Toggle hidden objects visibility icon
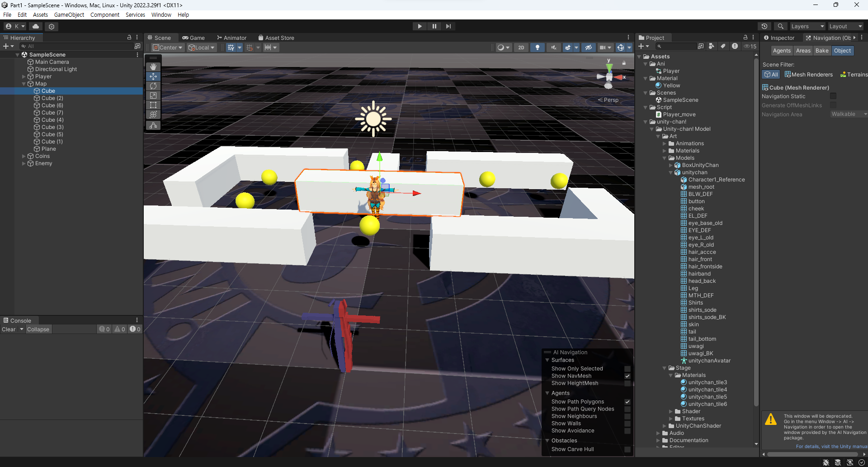Viewport: 868px width, 467px height. (x=588, y=48)
